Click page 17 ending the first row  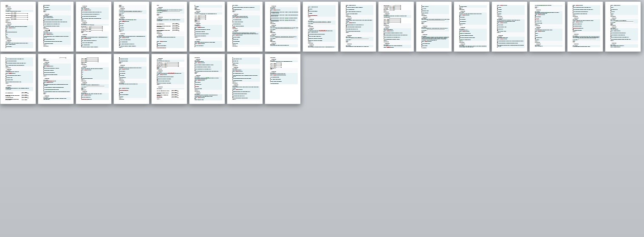coord(623,26)
